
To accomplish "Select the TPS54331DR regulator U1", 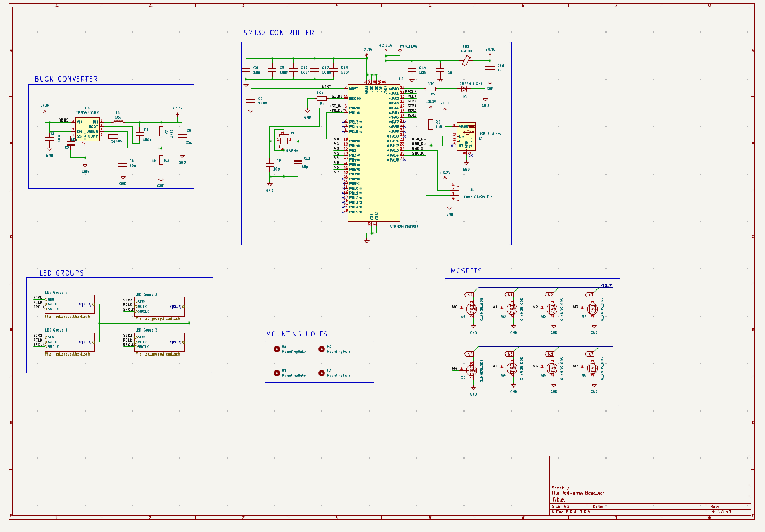I will (x=87, y=129).
